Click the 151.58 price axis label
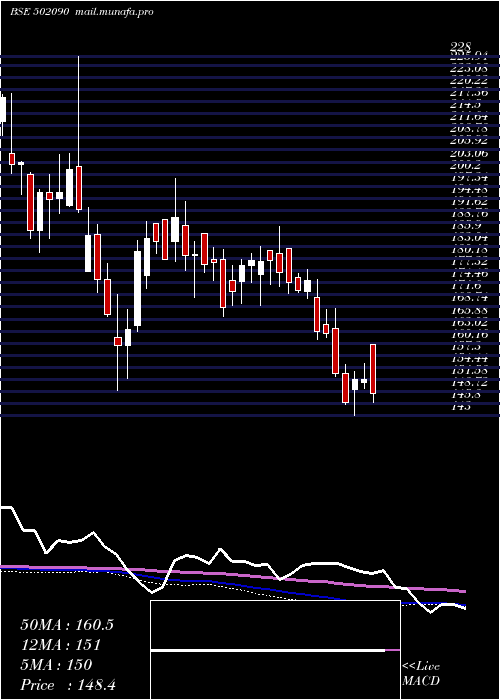Screen dimensions: 500x700 click(468, 371)
